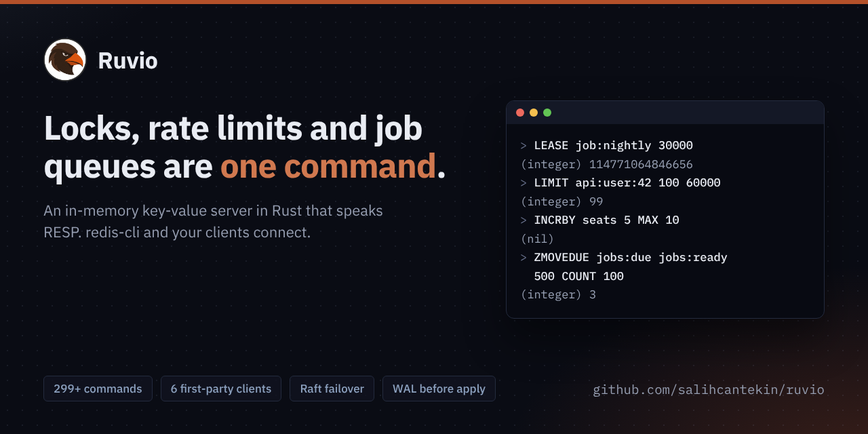Click the "LIMIT api:user:42 100 60000" command line

tap(620, 183)
